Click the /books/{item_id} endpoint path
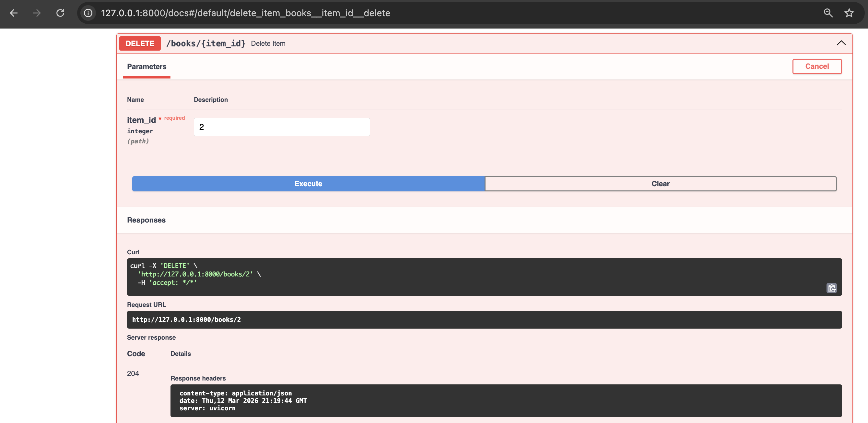 point(205,43)
